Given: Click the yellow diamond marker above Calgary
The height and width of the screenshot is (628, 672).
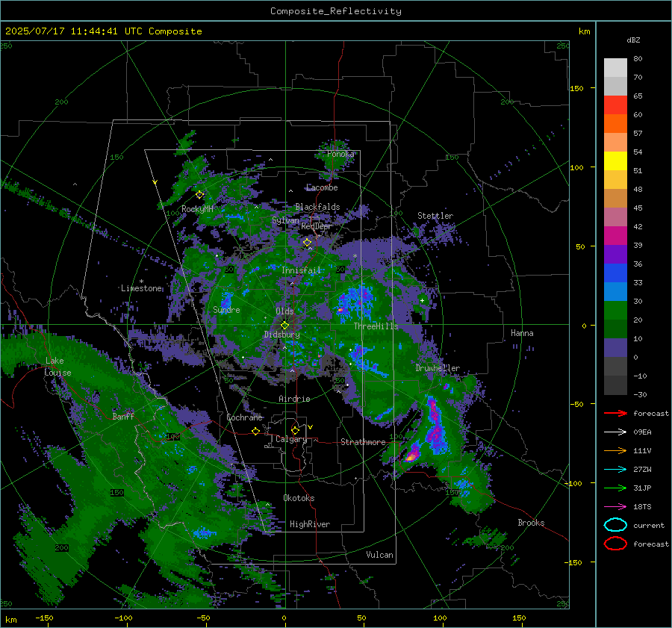Looking at the screenshot, I should 295,430.
